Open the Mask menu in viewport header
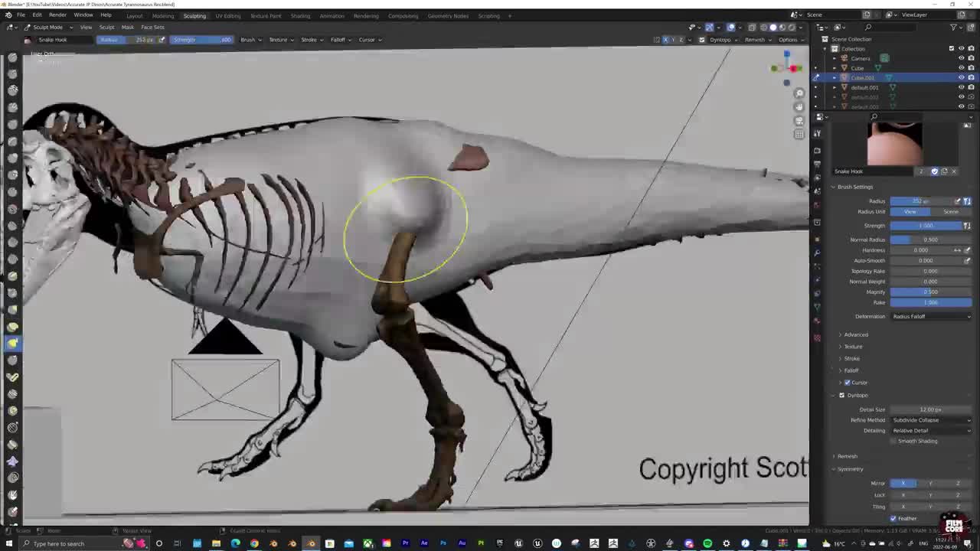This screenshot has height=551, width=980. pos(127,28)
